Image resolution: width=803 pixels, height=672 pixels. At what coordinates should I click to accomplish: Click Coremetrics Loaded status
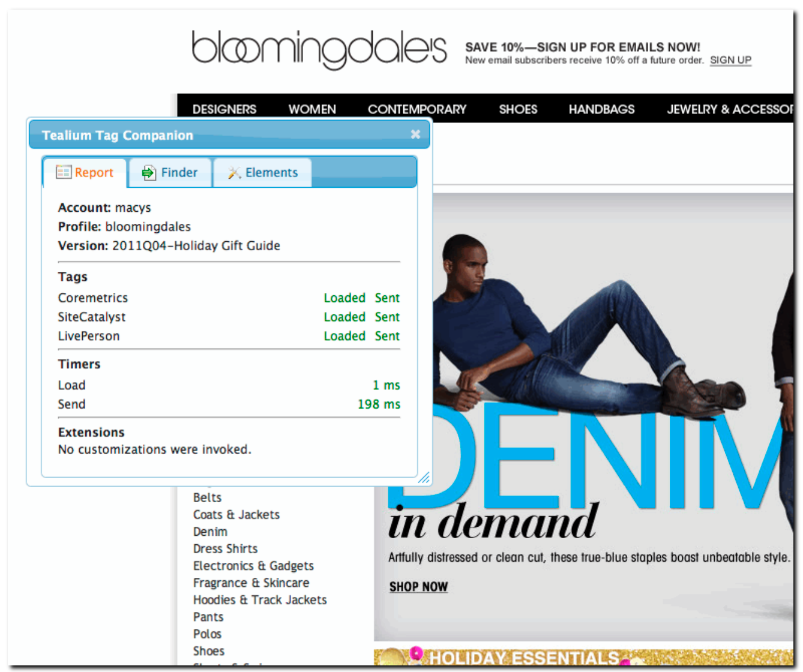tap(344, 298)
